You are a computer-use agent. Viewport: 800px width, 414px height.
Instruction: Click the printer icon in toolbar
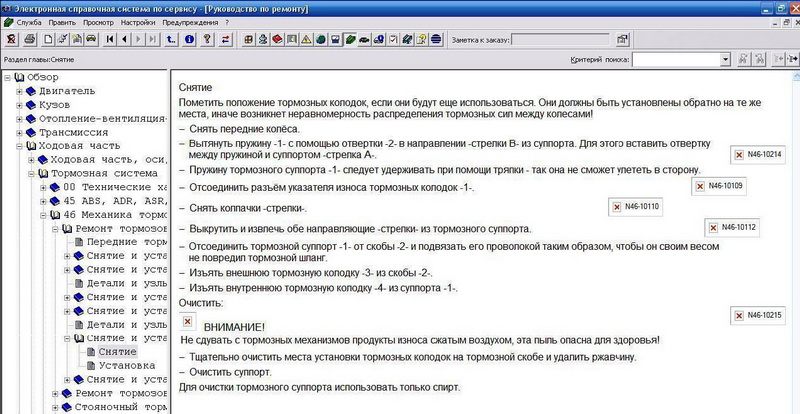(30, 39)
